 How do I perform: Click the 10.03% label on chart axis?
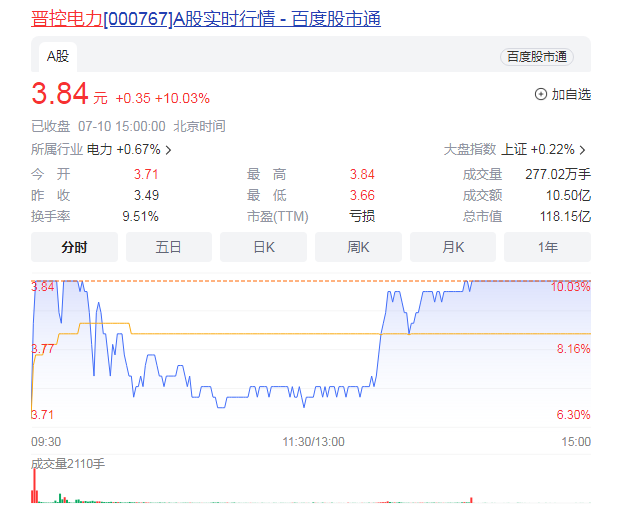click(x=573, y=287)
